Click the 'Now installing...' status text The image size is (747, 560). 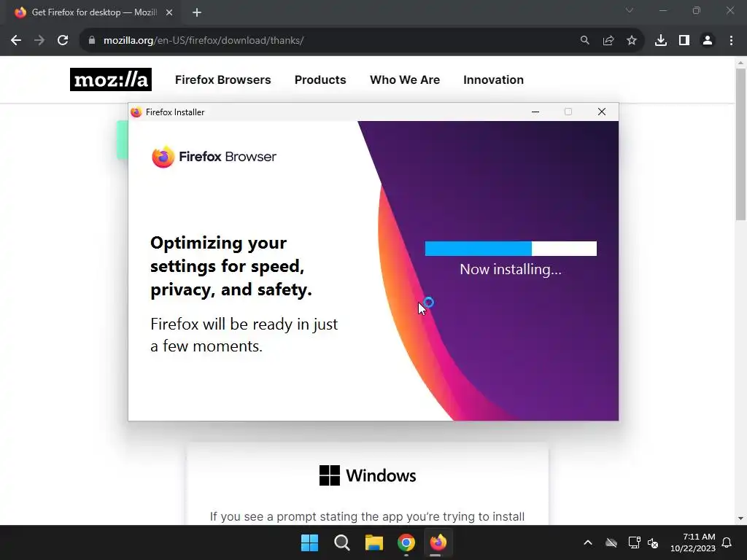click(x=511, y=270)
